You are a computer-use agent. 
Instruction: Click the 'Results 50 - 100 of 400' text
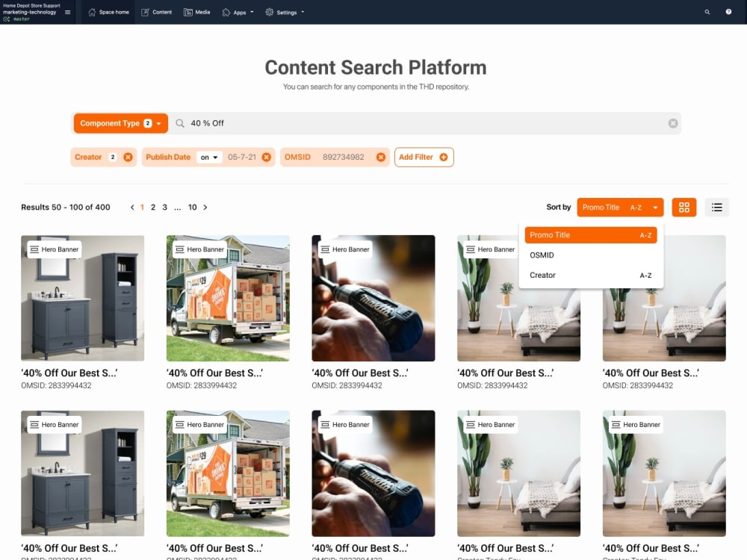pyautogui.click(x=66, y=207)
